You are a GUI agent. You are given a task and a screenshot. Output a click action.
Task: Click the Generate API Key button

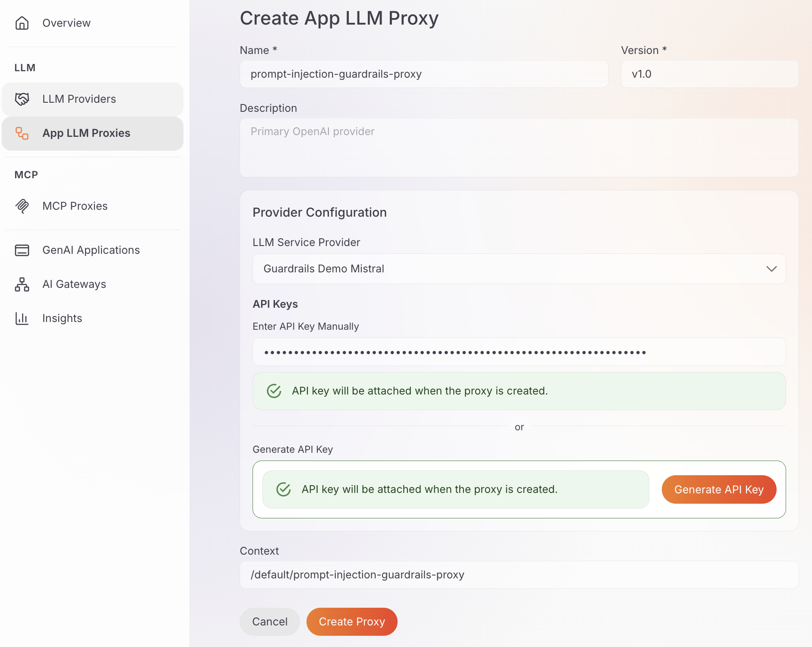(x=719, y=489)
